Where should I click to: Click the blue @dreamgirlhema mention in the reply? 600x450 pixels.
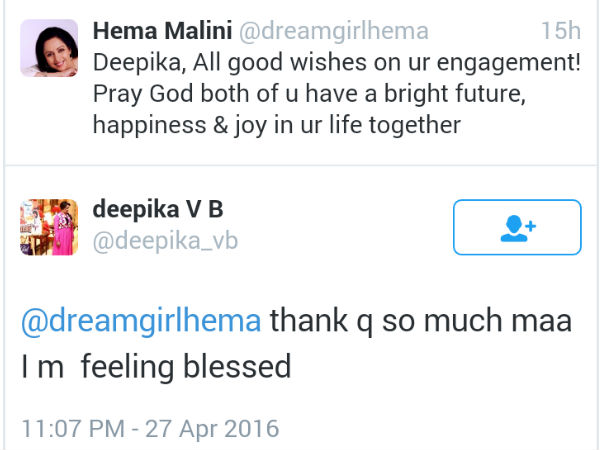[140, 322]
